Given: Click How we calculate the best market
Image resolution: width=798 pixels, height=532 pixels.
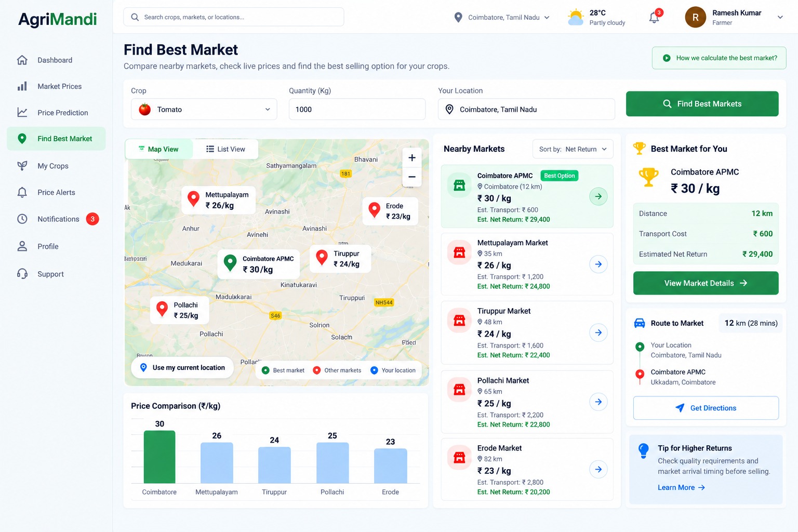Looking at the screenshot, I should [719, 58].
